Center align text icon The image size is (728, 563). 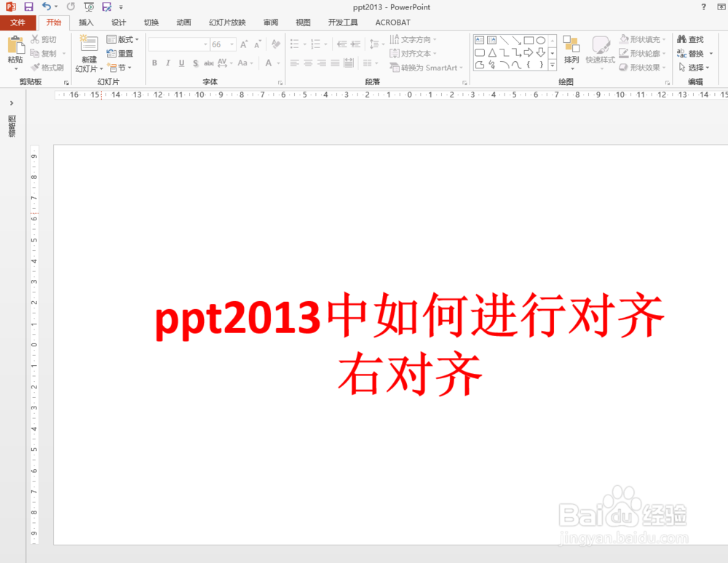click(308, 63)
